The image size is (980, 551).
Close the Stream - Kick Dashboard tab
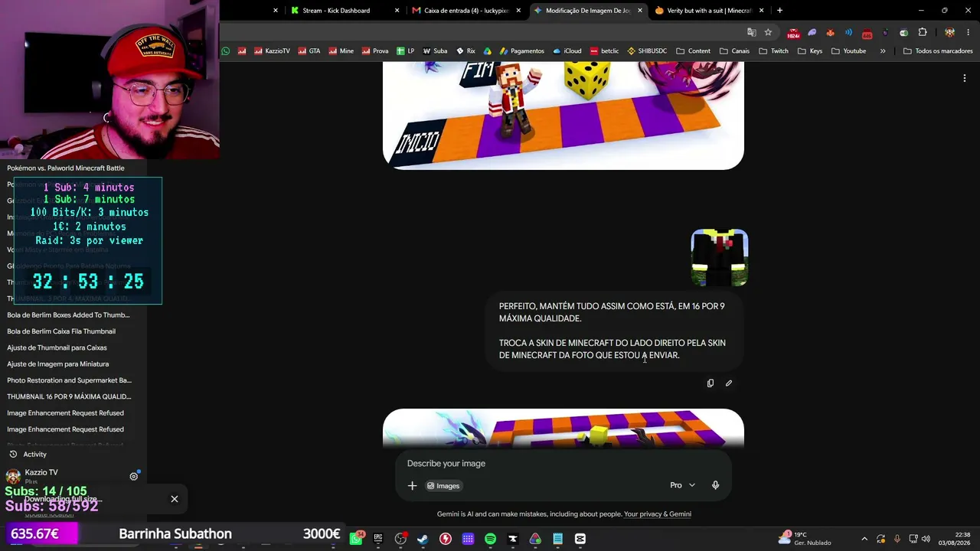(397, 11)
